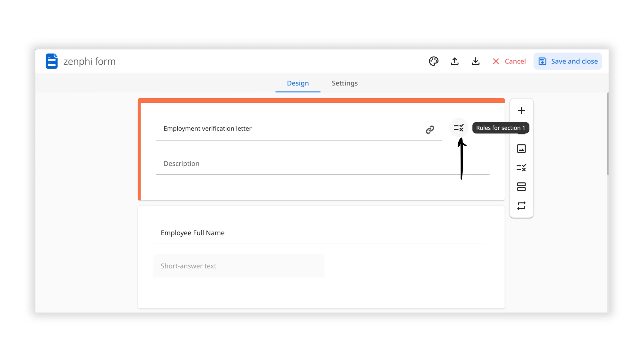Select the Design tab
This screenshot has width=644, height=362.
(x=298, y=83)
